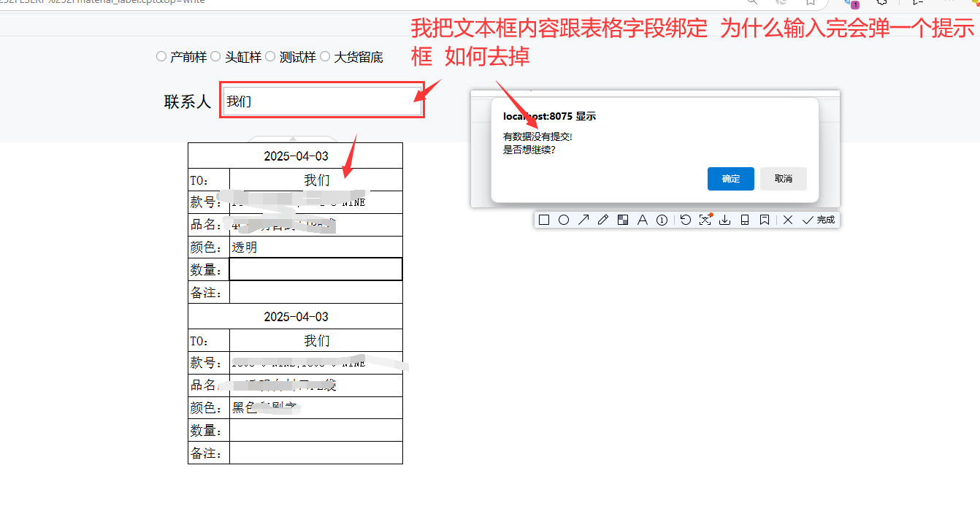This screenshot has height=522, width=980.
Task: Add a numbered marker annotation
Action: (662, 220)
